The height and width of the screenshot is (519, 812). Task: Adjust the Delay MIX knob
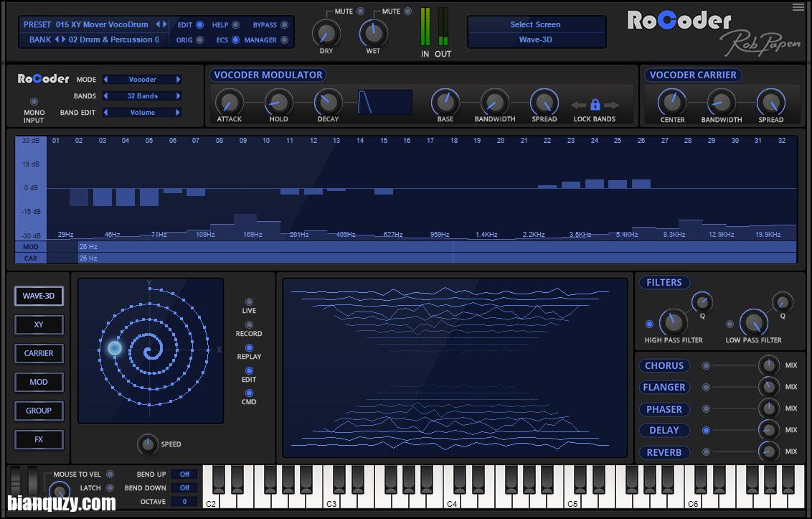(x=768, y=430)
